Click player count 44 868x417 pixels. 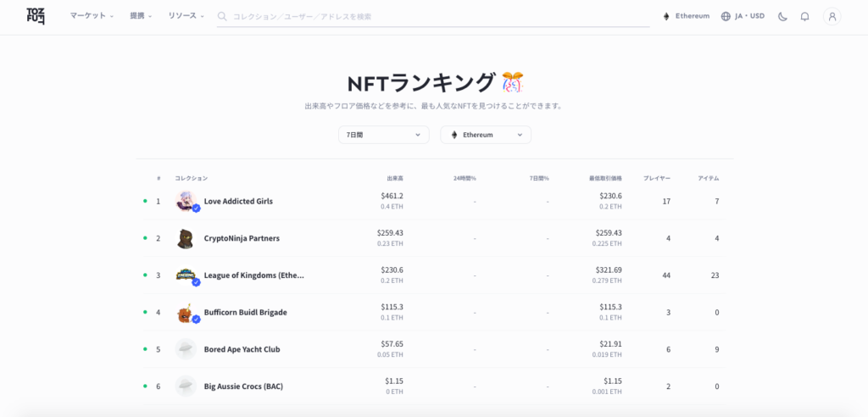click(666, 275)
